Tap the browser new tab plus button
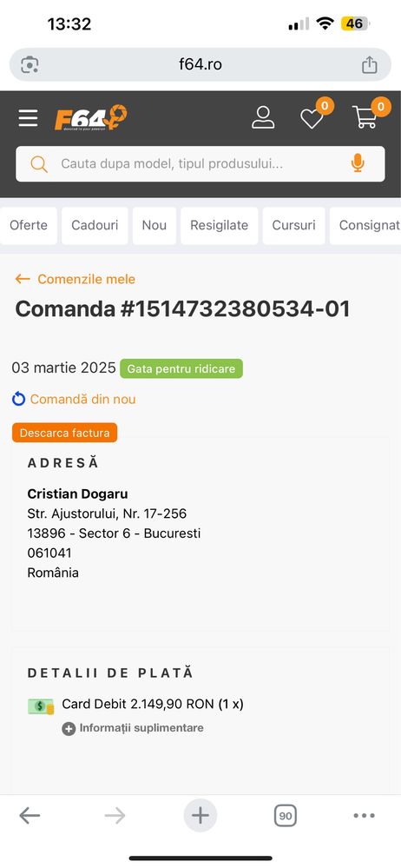401x868 pixels. click(200, 815)
